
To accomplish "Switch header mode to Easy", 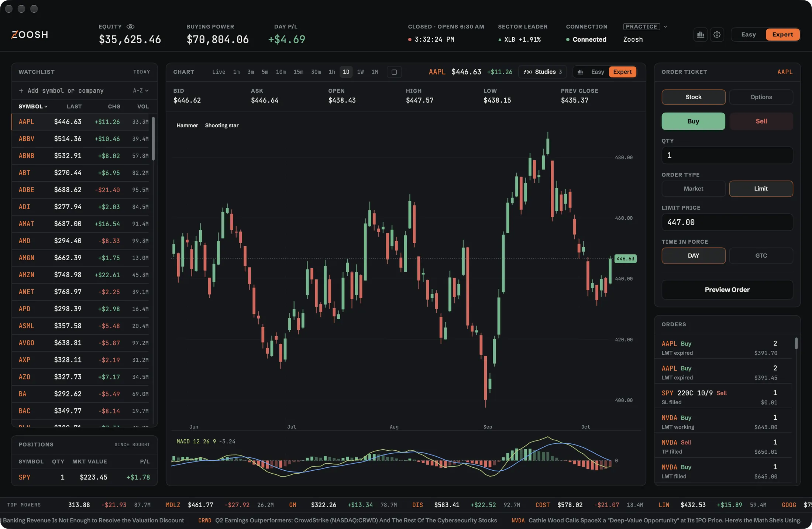I will [748, 35].
